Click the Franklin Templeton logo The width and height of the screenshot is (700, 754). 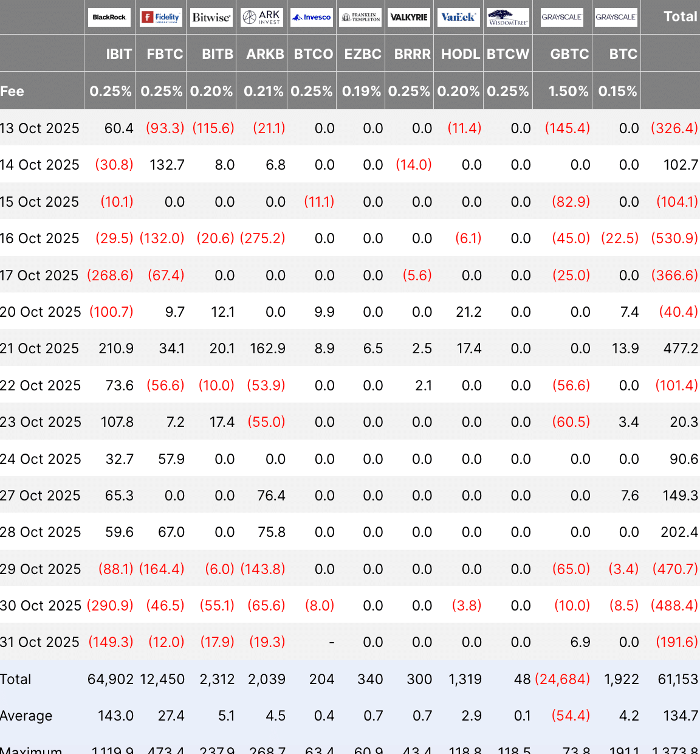point(360,17)
